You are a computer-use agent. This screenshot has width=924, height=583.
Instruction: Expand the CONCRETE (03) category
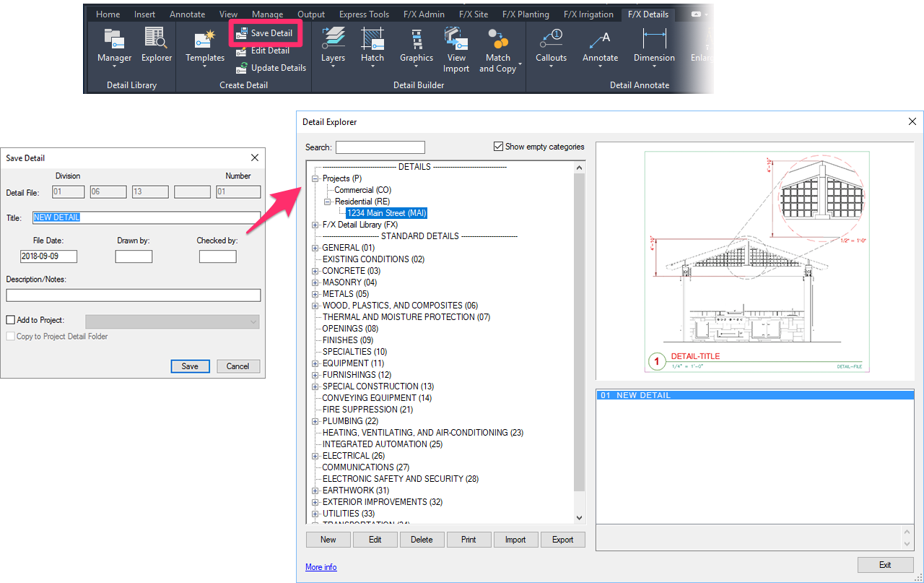pyautogui.click(x=315, y=271)
